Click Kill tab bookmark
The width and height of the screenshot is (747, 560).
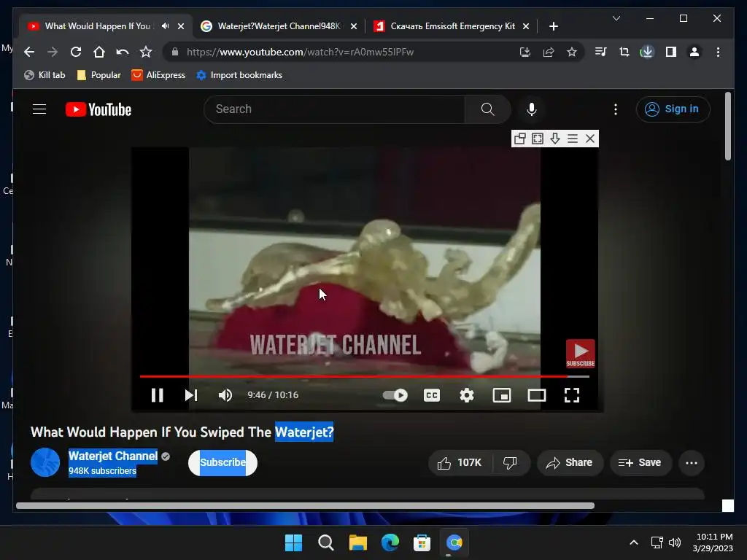[44, 75]
